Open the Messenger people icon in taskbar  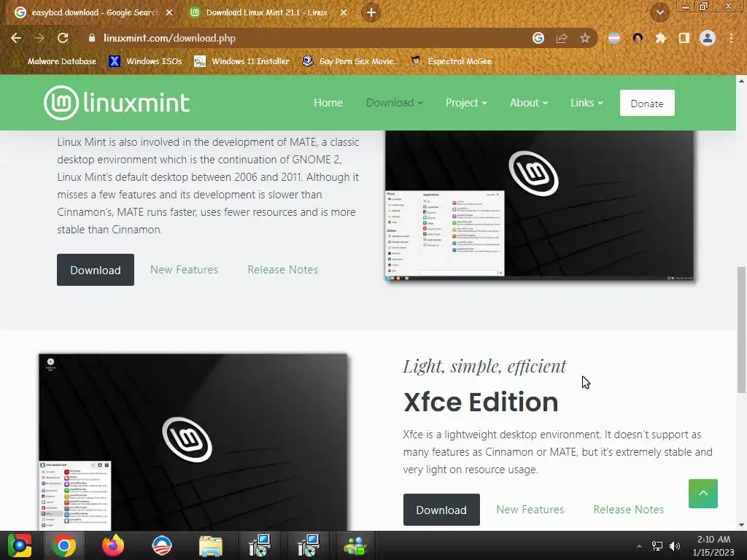355,545
